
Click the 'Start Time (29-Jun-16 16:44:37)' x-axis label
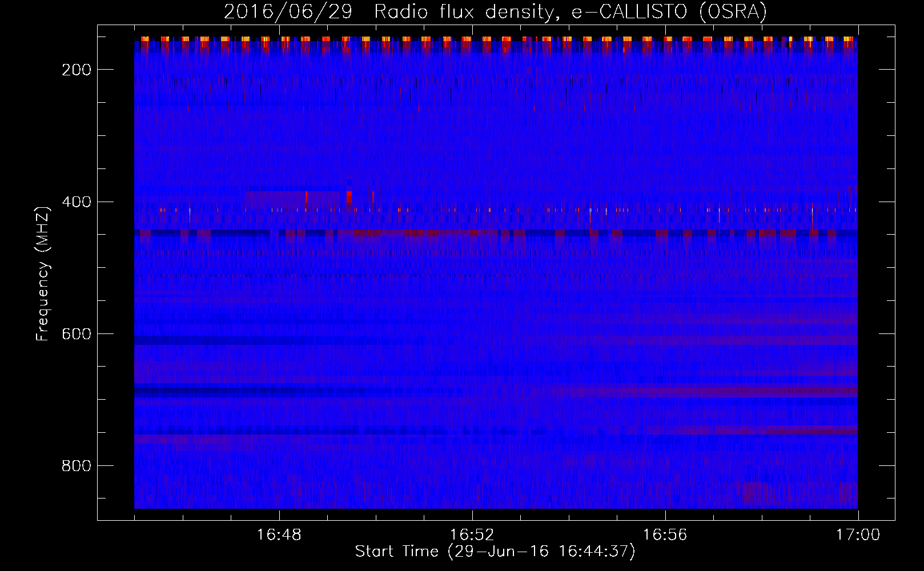(x=495, y=552)
